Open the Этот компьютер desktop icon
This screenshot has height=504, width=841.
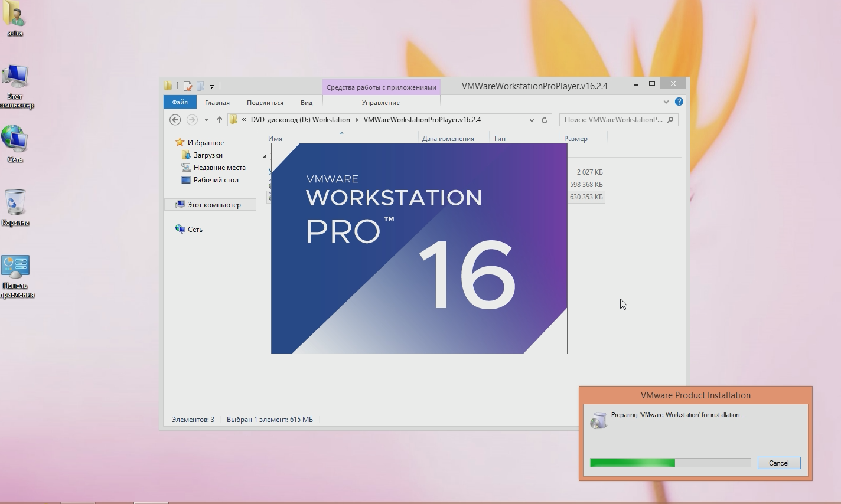[x=16, y=86]
